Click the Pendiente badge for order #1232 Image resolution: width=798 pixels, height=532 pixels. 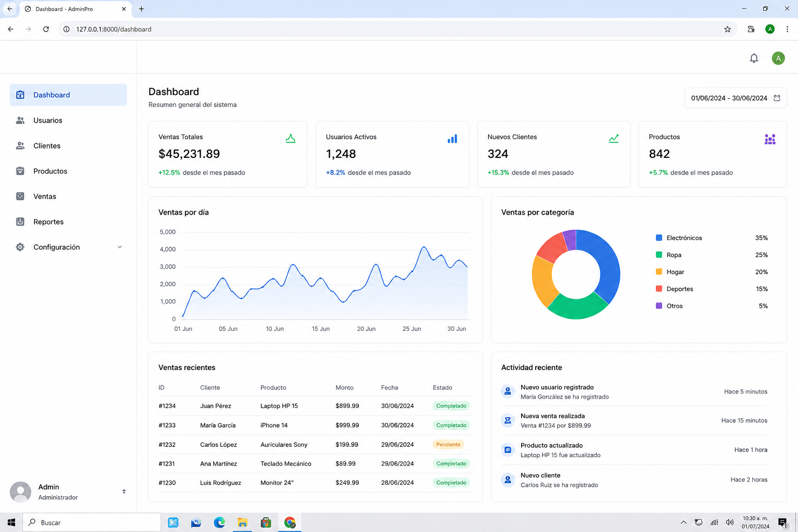pos(448,444)
